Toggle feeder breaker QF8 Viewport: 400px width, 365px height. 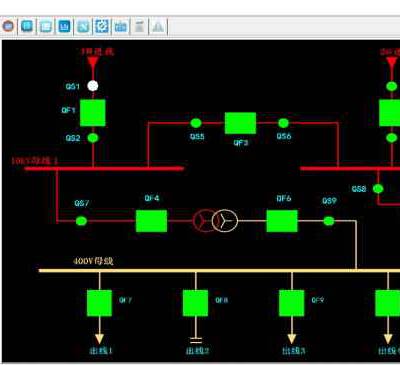(x=195, y=303)
